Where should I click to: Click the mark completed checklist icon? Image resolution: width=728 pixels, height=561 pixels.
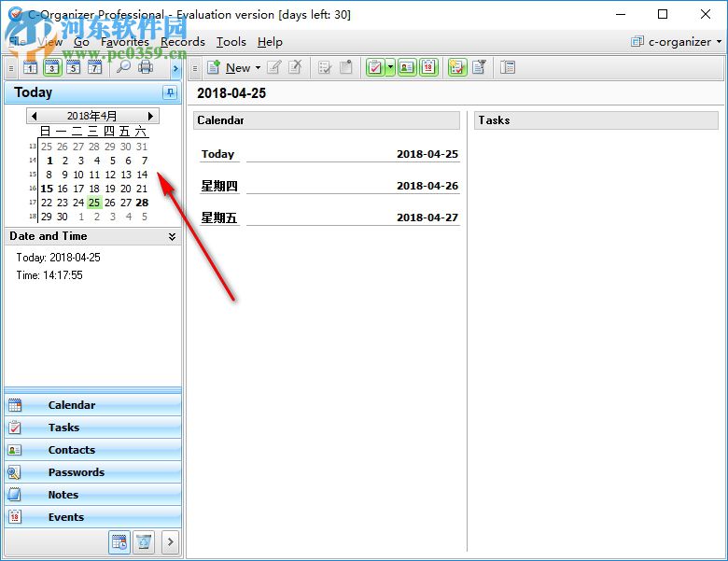coord(325,68)
